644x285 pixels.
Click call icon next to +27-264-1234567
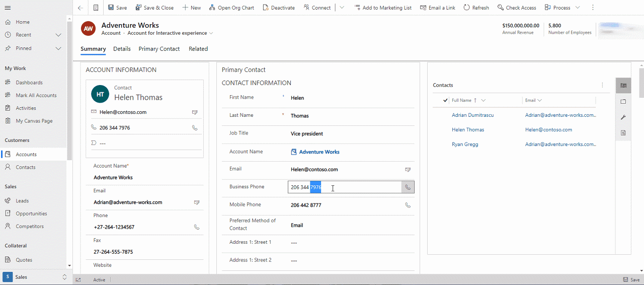(197, 227)
